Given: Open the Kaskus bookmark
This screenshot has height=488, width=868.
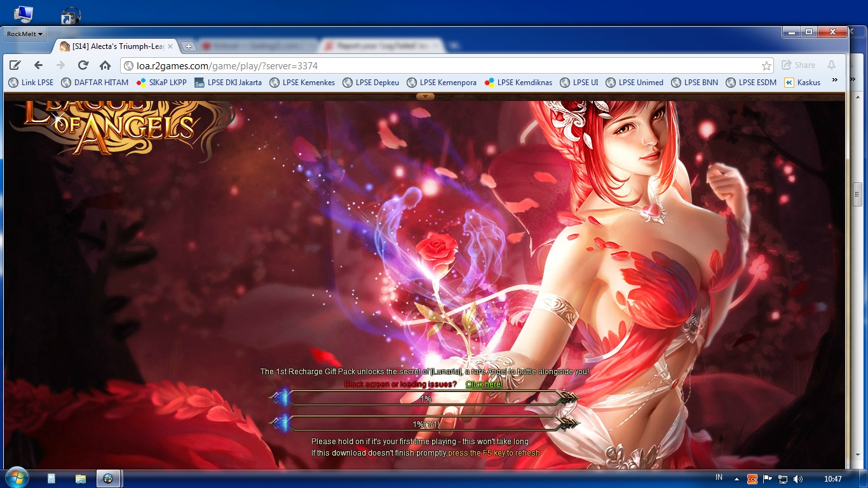Looking at the screenshot, I should [802, 83].
